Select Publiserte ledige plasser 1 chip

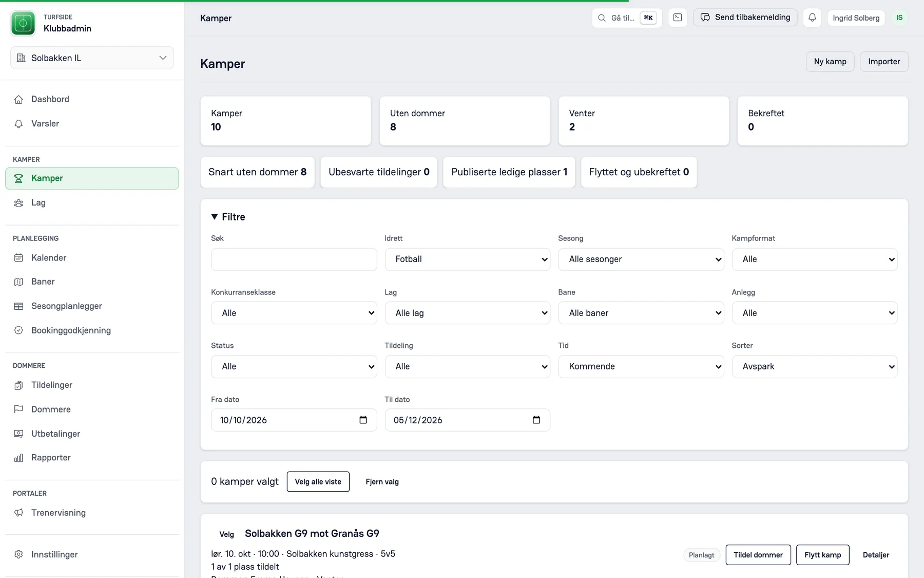(x=509, y=172)
